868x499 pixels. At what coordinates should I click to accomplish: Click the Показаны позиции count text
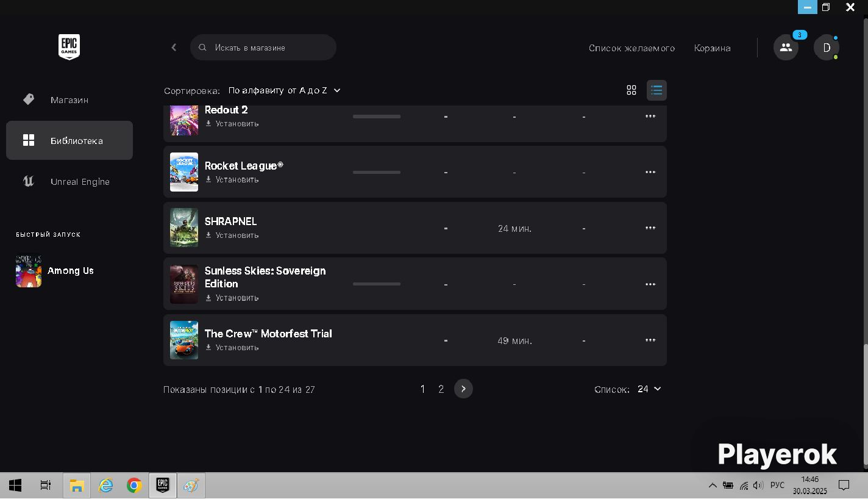coord(239,390)
